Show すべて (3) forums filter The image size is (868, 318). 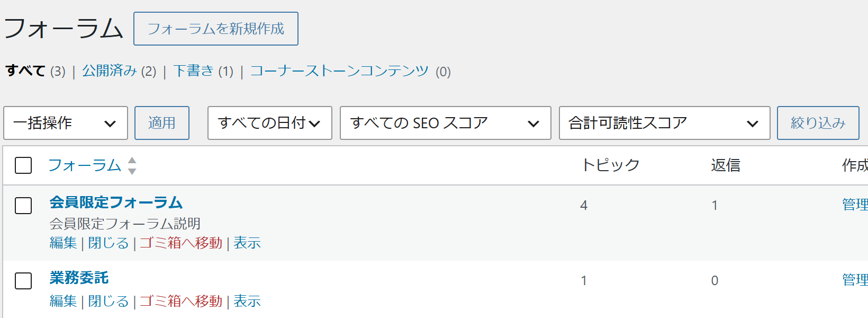(x=35, y=71)
